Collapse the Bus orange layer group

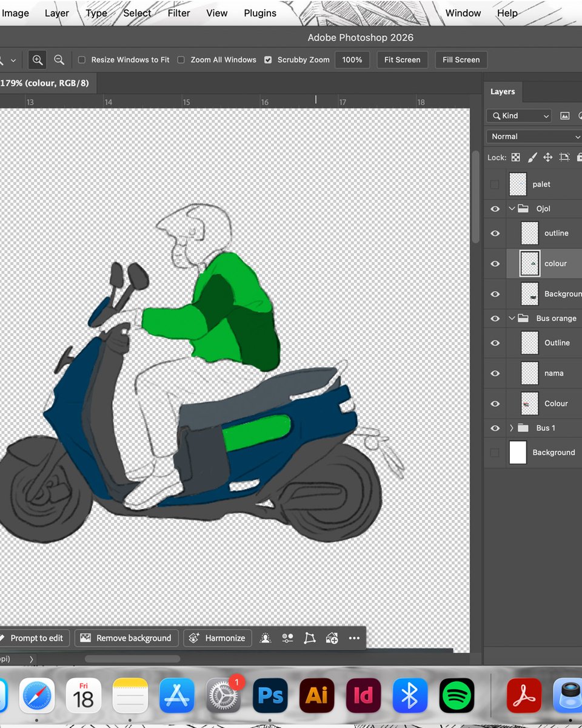pos(512,318)
